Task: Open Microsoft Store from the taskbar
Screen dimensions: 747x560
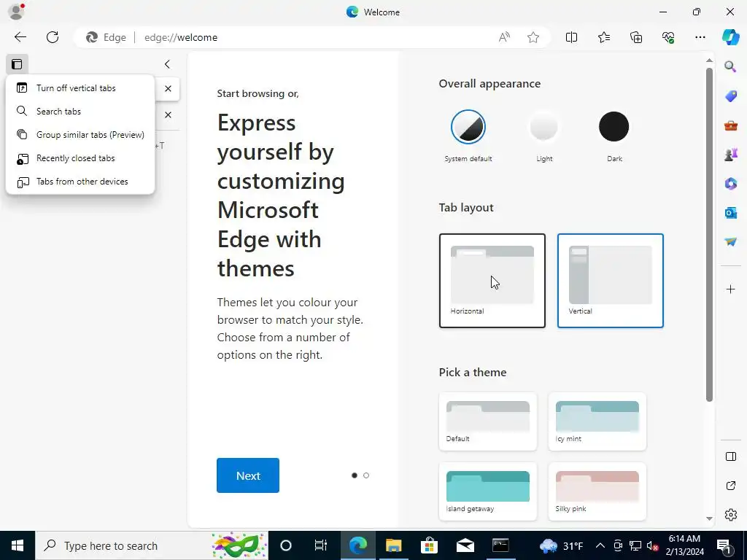Action: 429,545
